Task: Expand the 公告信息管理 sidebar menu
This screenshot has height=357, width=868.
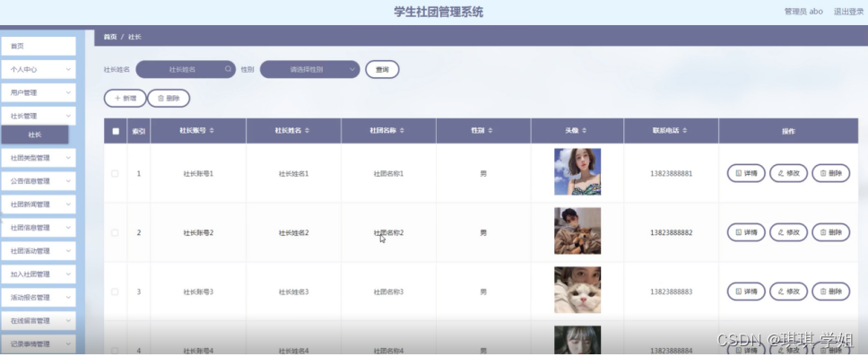Action: (x=39, y=181)
